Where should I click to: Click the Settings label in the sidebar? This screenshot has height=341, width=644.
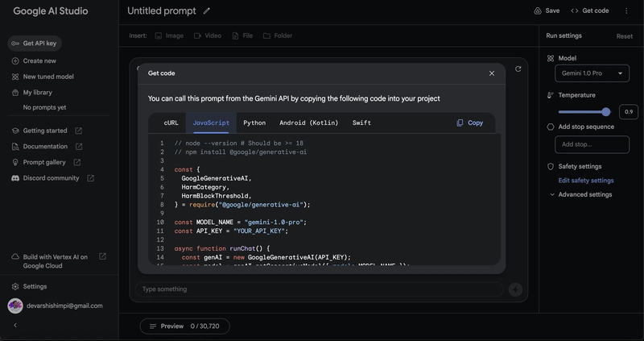tap(35, 286)
